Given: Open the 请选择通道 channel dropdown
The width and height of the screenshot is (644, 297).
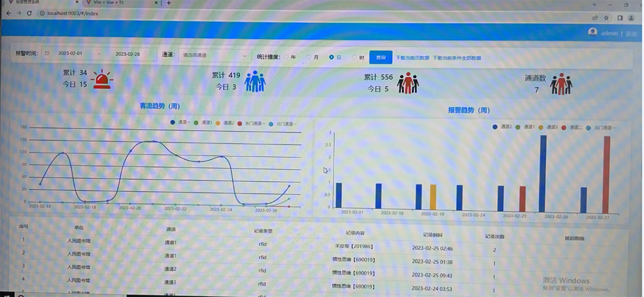Looking at the screenshot, I should point(214,55).
